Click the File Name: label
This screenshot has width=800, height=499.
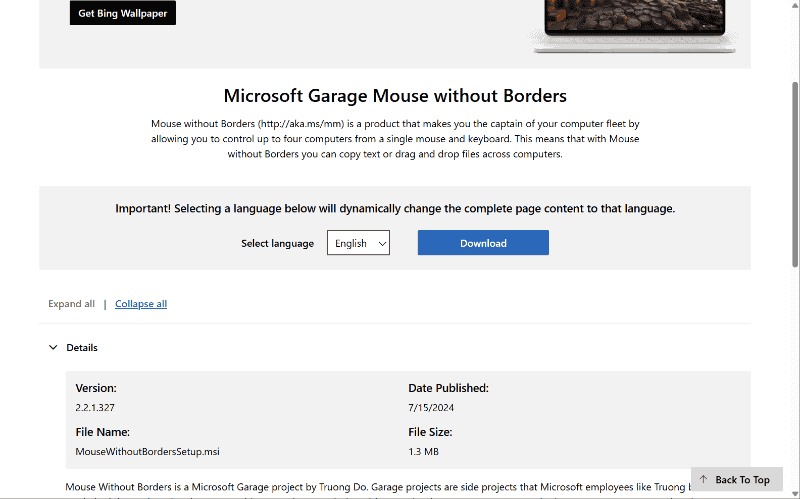[103, 432]
